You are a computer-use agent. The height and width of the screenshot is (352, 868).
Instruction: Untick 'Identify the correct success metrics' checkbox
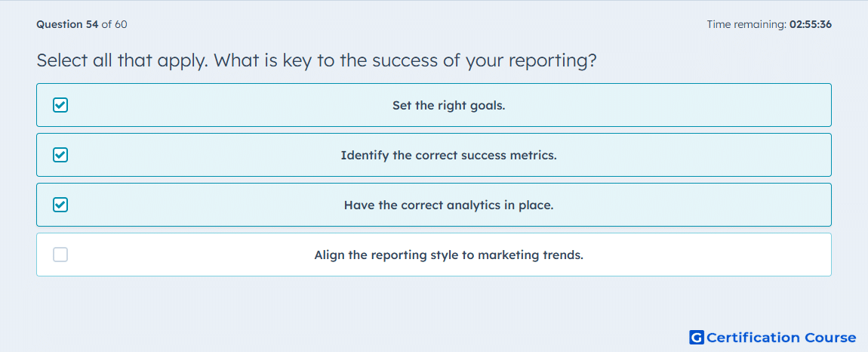click(x=60, y=155)
